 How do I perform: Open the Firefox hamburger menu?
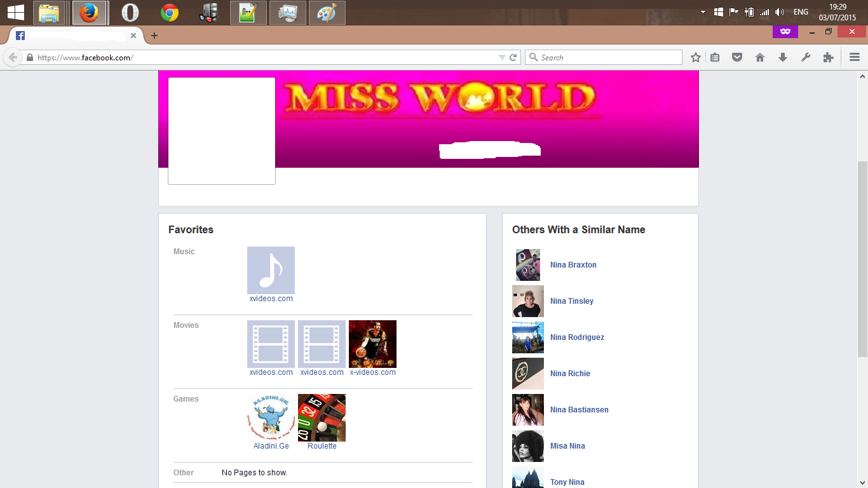855,57
